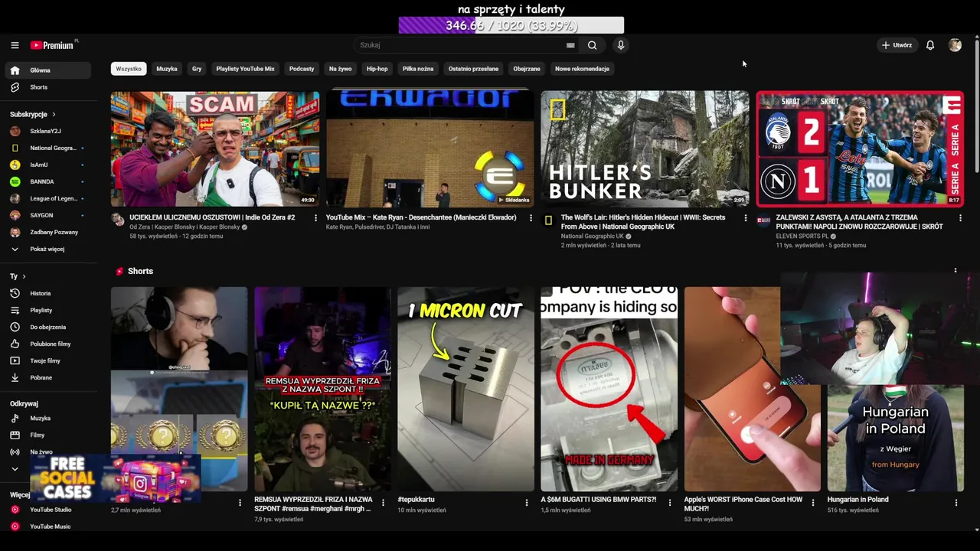Image resolution: width=980 pixels, height=551 pixels.
Task: Select Playlisty YouTube Mix chip
Action: [245, 69]
